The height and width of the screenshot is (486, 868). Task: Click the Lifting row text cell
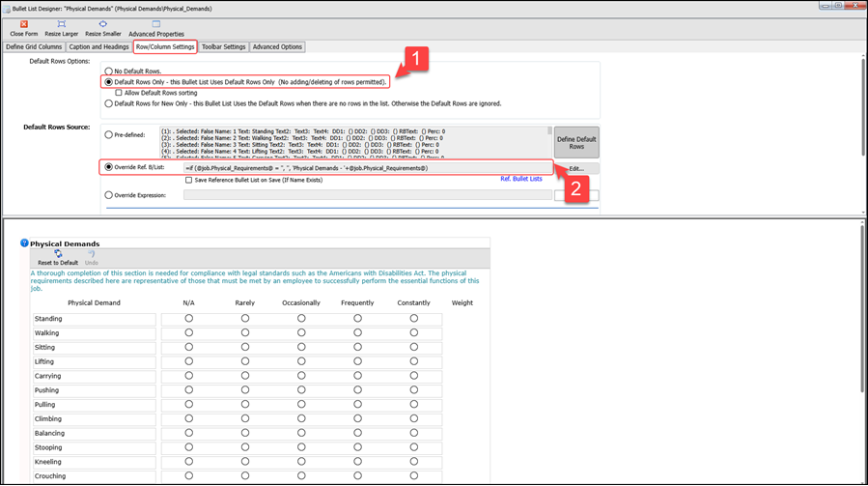coord(94,362)
